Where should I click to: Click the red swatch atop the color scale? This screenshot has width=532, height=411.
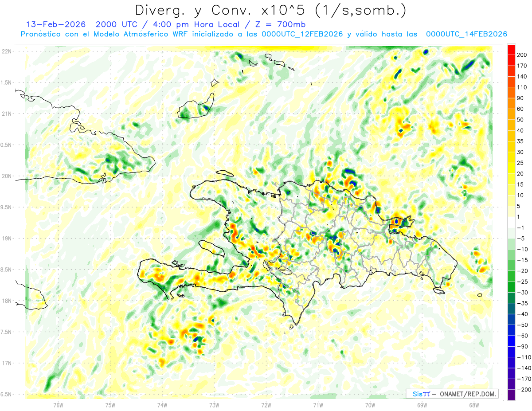pos(511,50)
